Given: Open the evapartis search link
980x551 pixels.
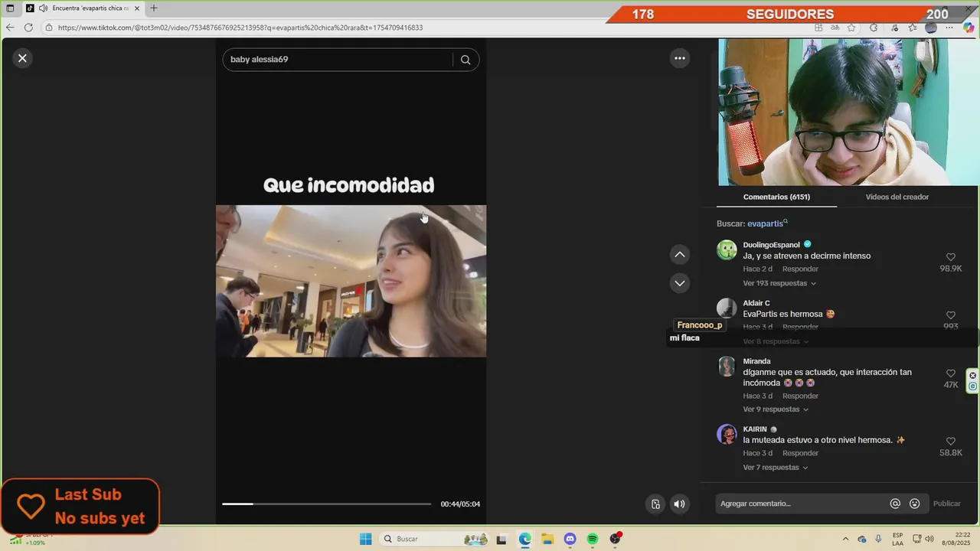Looking at the screenshot, I should (x=766, y=223).
